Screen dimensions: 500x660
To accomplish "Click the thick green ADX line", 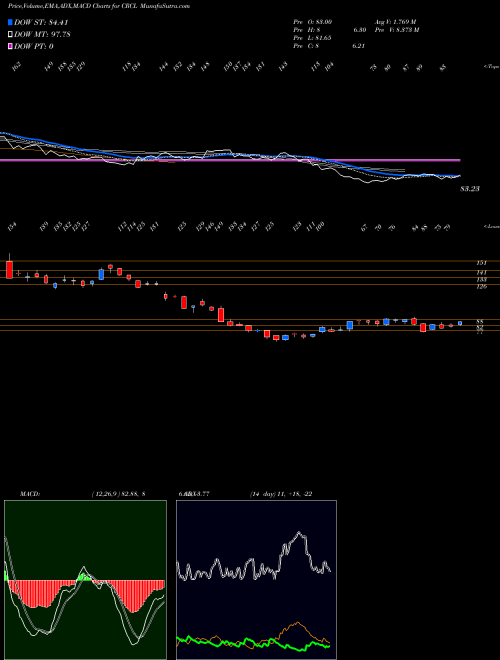I will (253, 643).
